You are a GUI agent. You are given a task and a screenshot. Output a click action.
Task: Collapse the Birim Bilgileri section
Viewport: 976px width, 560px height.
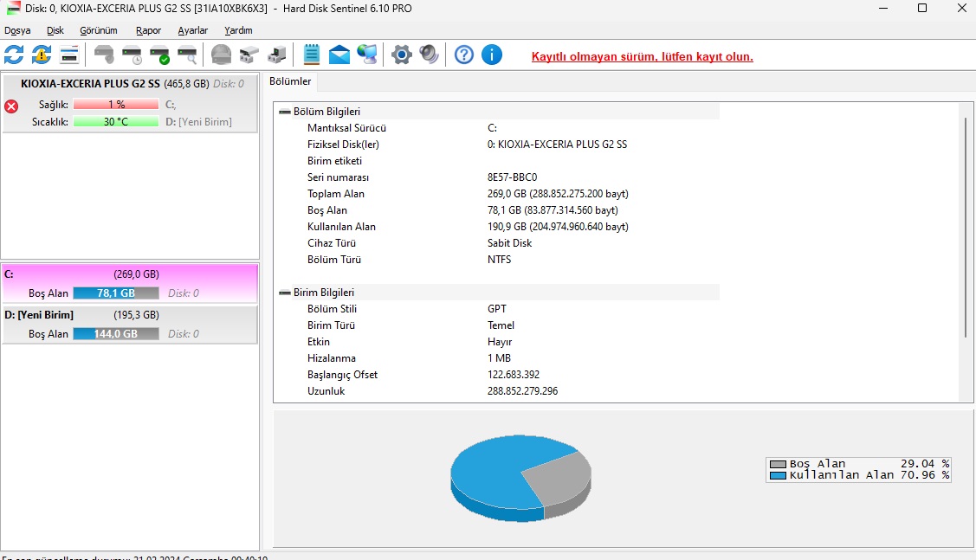click(x=285, y=293)
